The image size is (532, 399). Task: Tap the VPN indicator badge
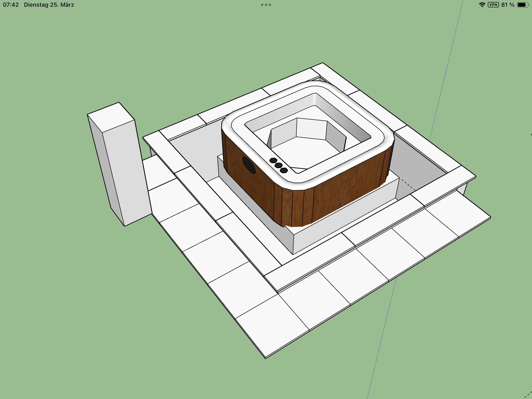click(493, 5)
